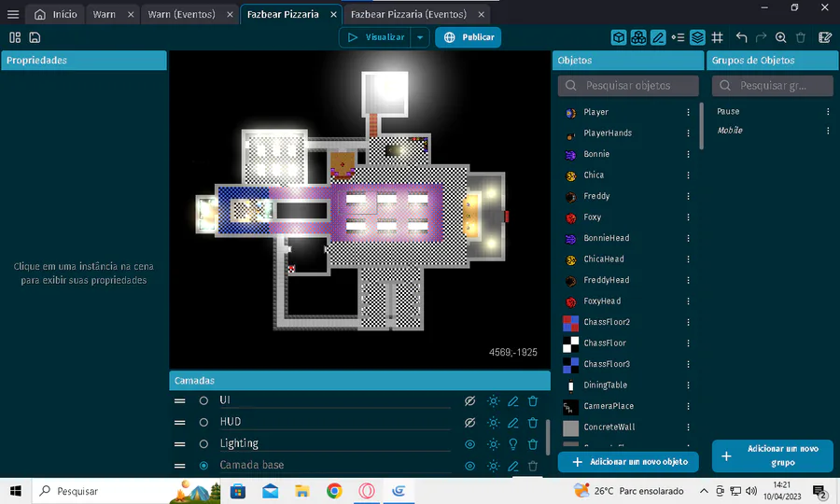Open the layers panel icon
This screenshot has width=840, height=504.
tap(697, 37)
